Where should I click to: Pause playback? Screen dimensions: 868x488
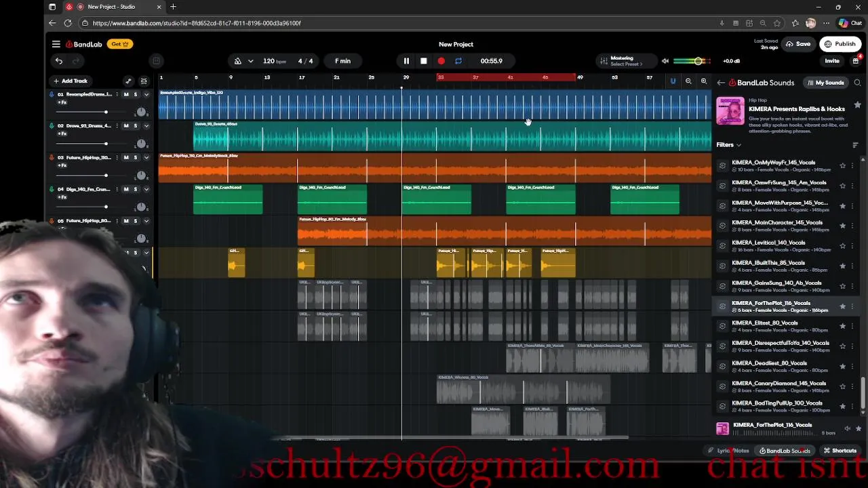click(406, 61)
